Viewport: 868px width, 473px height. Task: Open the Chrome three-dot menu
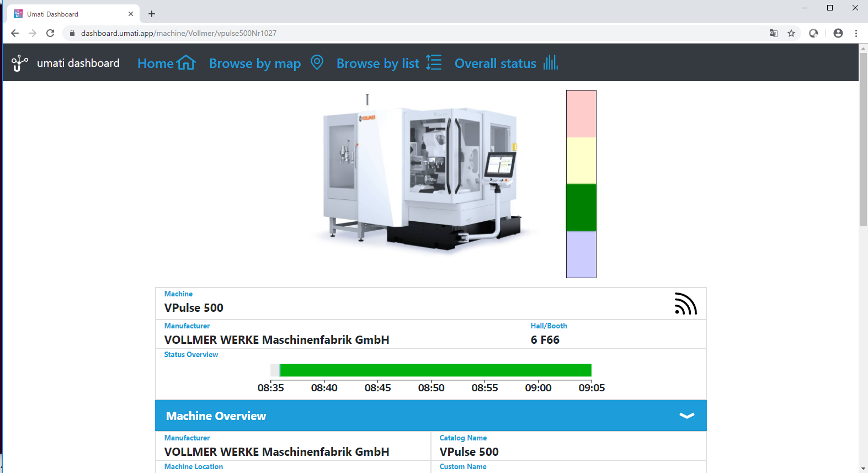856,33
